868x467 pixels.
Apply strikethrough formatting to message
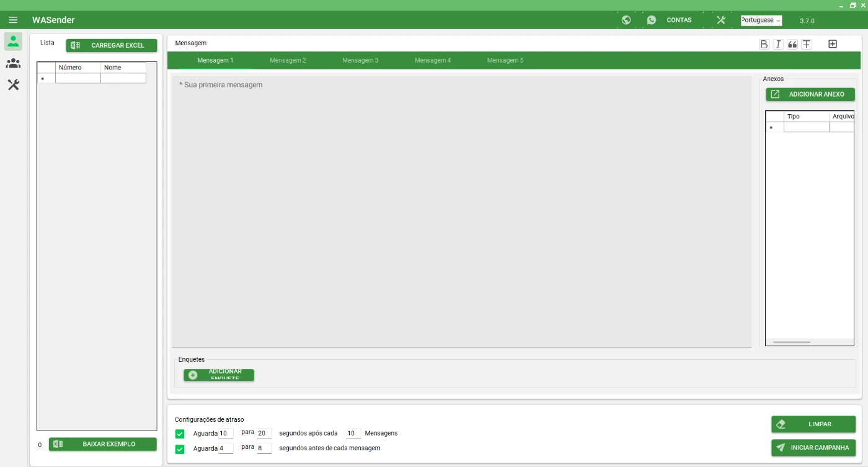806,44
